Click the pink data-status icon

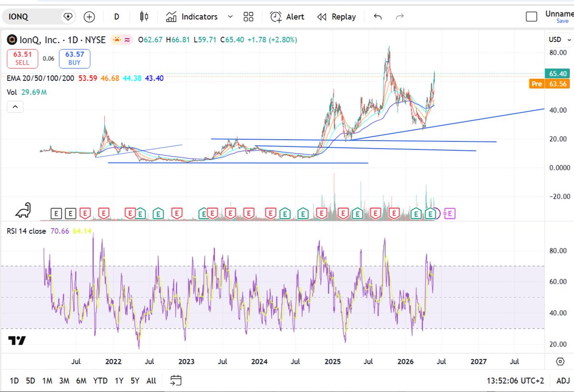click(128, 40)
